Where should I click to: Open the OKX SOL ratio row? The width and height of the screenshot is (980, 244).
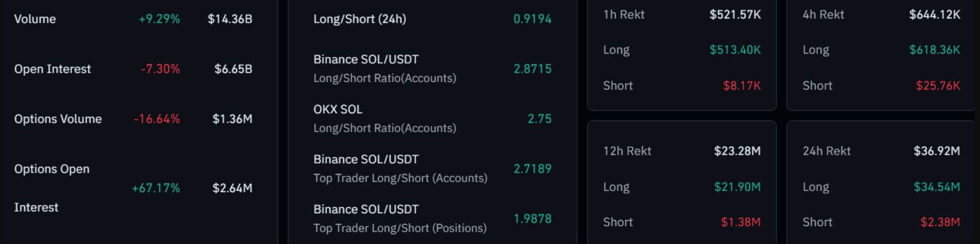(384, 118)
